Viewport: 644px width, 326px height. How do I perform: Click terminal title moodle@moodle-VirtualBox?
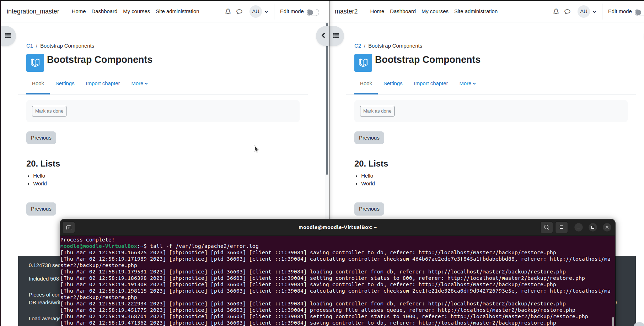click(x=338, y=227)
